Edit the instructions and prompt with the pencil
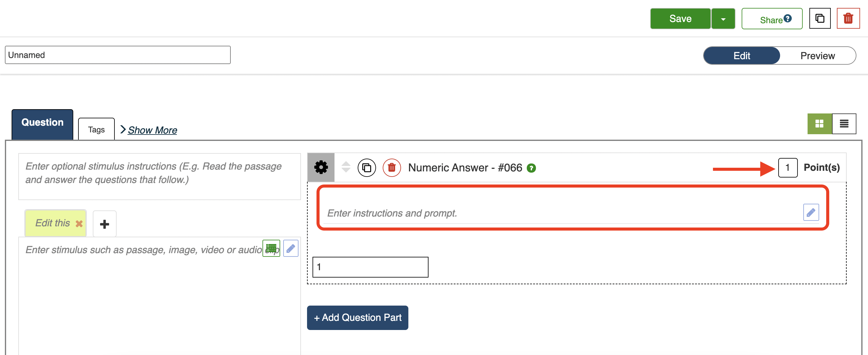Screen dimensions: 868x355 pyautogui.click(x=811, y=212)
